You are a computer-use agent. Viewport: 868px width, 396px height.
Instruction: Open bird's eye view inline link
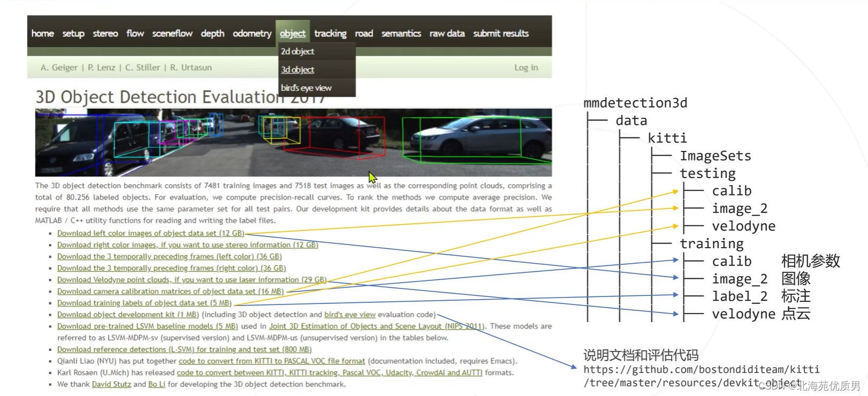(x=350, y=315)
